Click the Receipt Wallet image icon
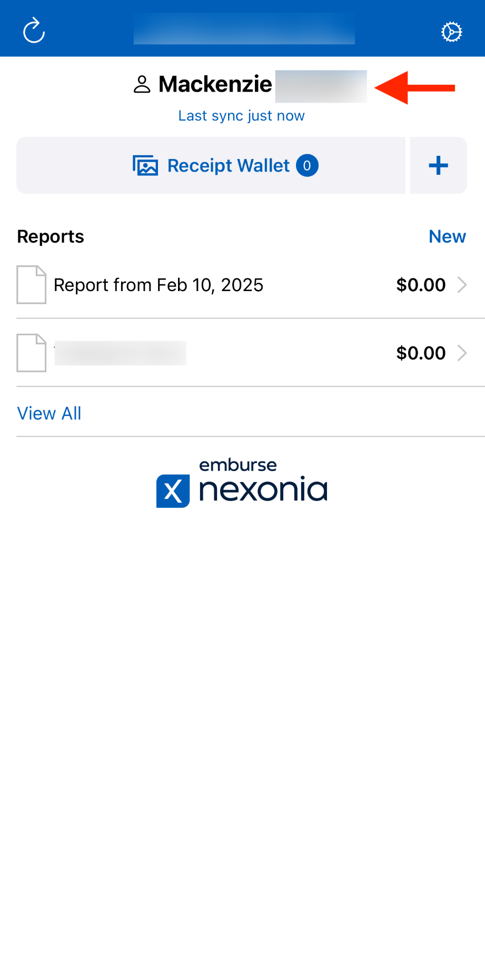This screenshot has height=980, width=485. (x=145, y=166)
